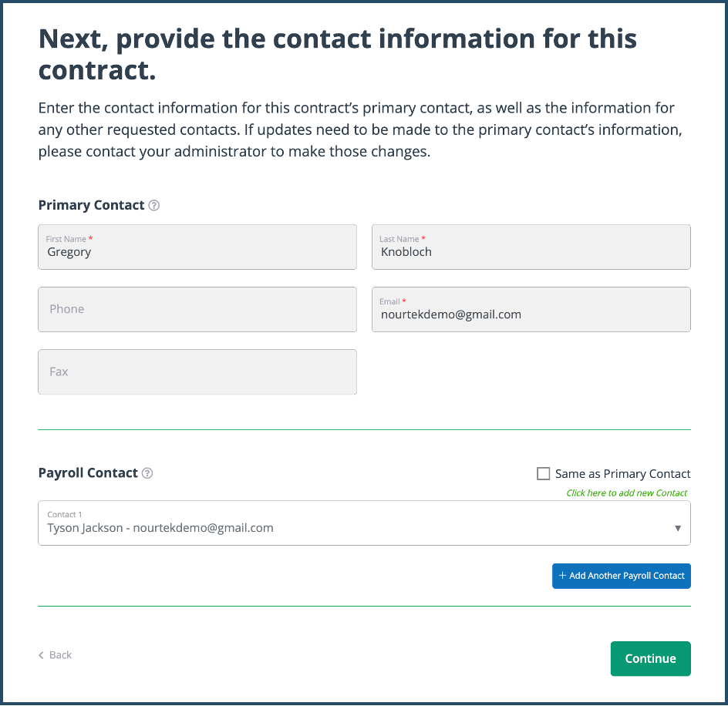This screenshot has height=706, width=728.
Task: Focus the empty Phone field
Action: 197,310
